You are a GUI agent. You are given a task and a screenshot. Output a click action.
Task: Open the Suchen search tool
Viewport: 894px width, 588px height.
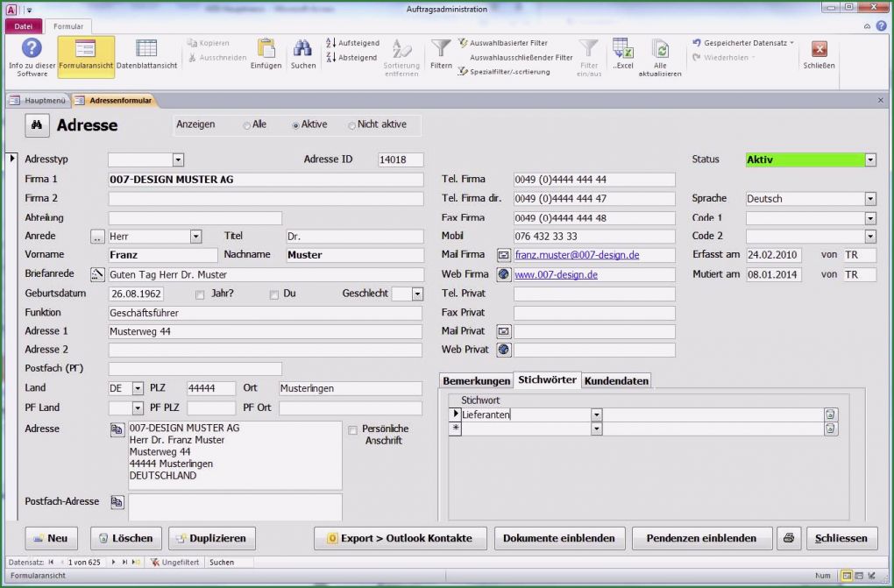[x=302, y=55]
